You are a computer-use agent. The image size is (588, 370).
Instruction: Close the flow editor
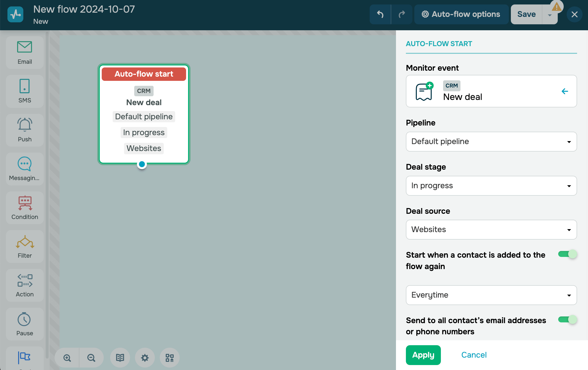coord(574,14)
